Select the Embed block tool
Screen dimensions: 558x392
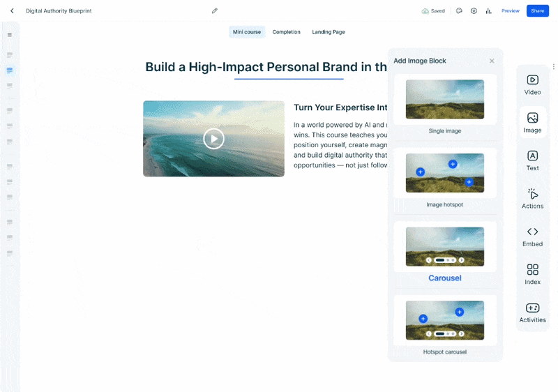pyautogui.click(x=532, y=236)
